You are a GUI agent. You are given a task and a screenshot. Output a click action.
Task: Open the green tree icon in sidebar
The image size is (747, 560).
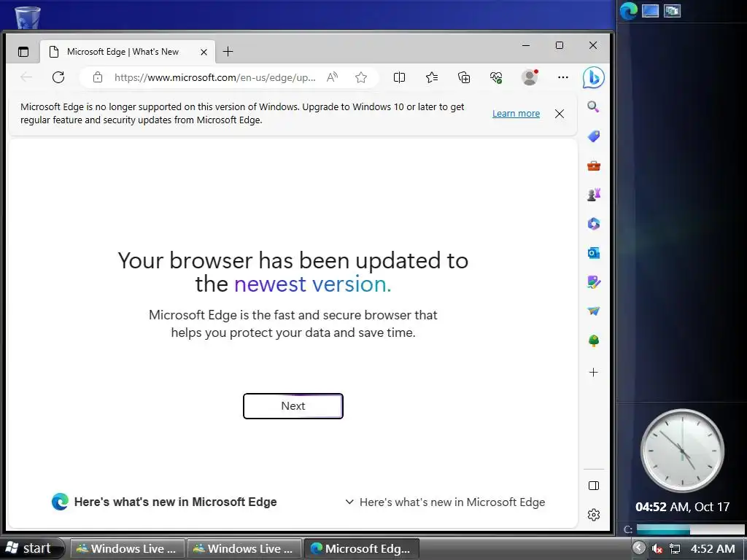coord(594,341)
